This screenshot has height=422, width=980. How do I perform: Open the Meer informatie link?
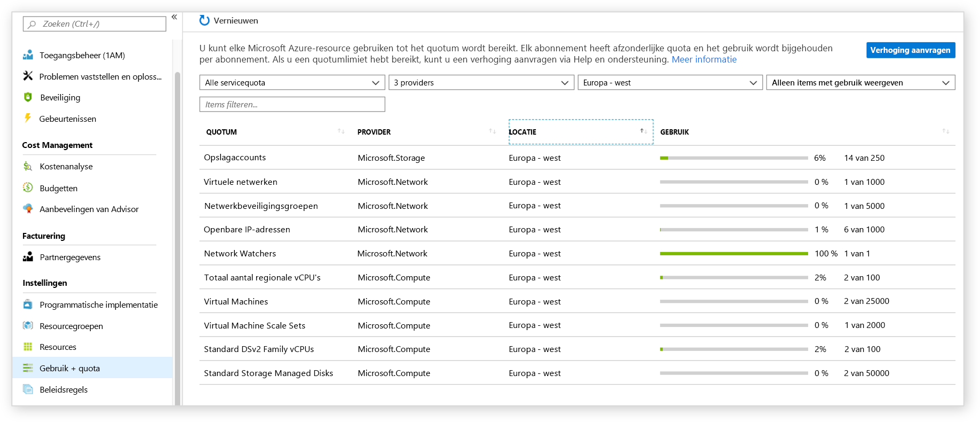pyautogui.click(x=704, y=59)
